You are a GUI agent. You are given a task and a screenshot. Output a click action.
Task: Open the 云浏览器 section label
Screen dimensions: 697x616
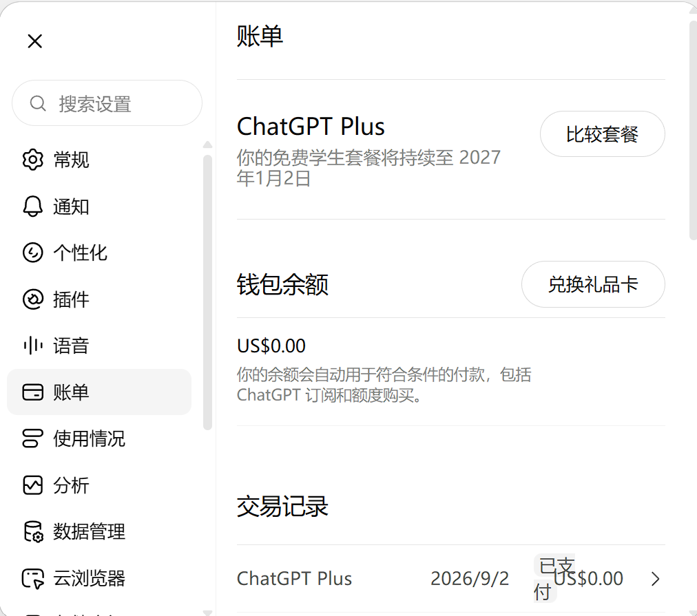(x=90, y=578)
